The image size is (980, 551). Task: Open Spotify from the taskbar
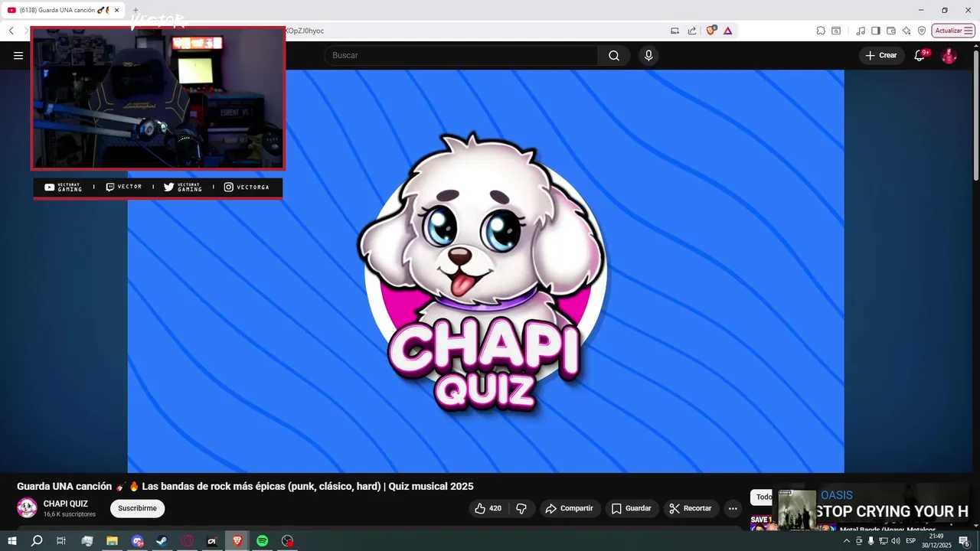point(262,541)
